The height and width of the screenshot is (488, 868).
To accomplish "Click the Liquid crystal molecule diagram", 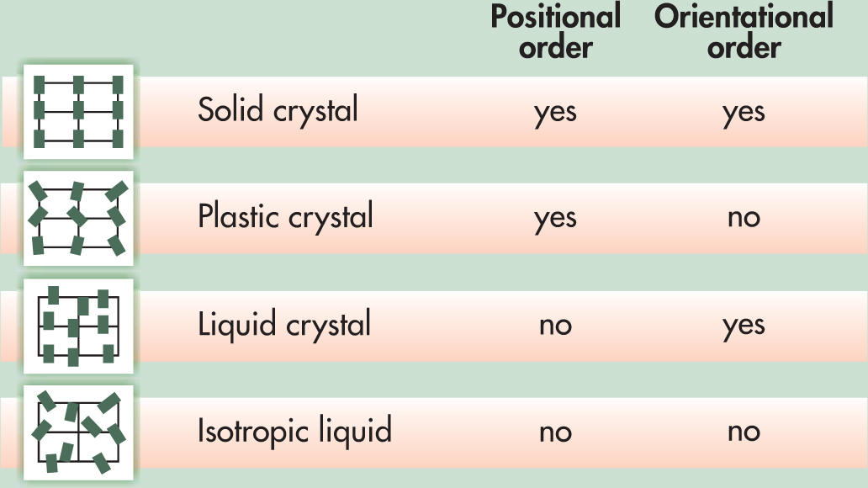I will pos(78,326).
